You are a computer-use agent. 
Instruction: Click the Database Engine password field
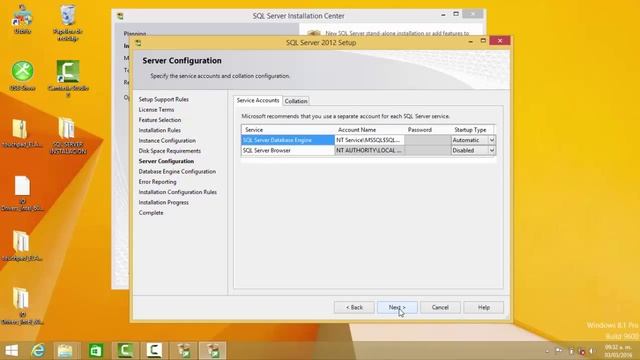pyautogui.click(x=428, y=140)
